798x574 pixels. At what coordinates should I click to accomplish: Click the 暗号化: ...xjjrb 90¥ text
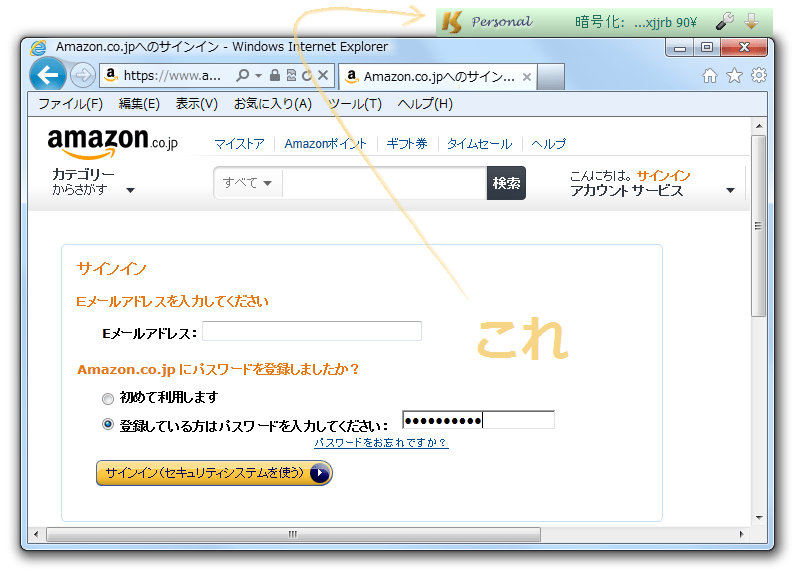point(636,22)
